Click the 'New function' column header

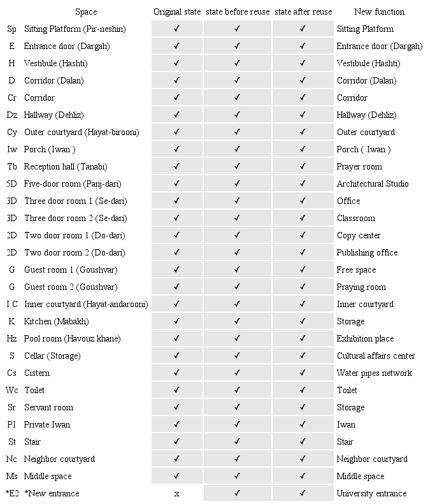click(379, 11)
